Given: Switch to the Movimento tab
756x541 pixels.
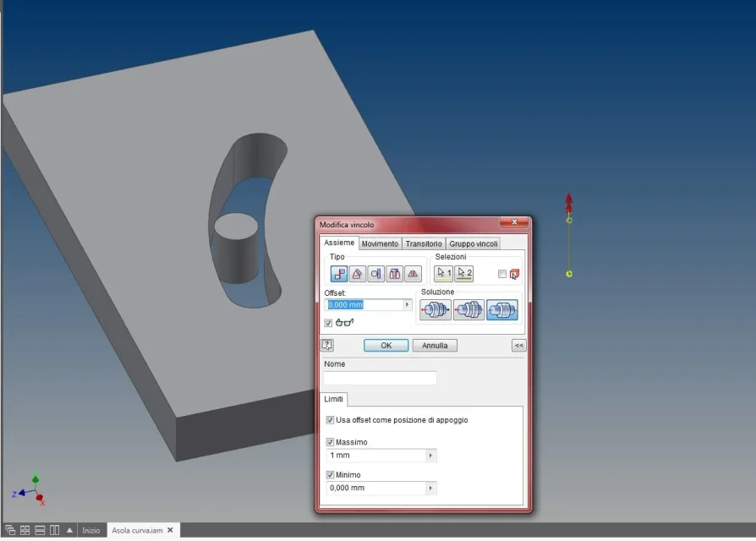Looking at the screenshot, I should click(x=380, y=243).
